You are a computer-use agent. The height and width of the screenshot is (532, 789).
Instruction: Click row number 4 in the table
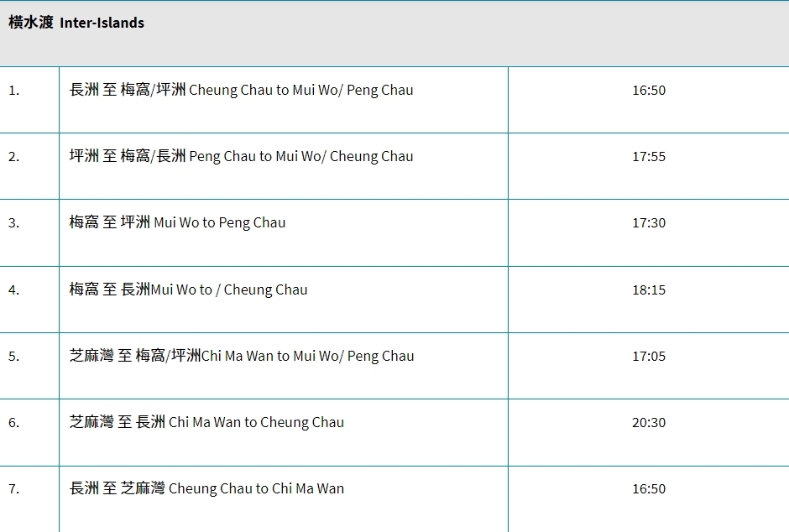pyautogui.click(x=14, y=290)
